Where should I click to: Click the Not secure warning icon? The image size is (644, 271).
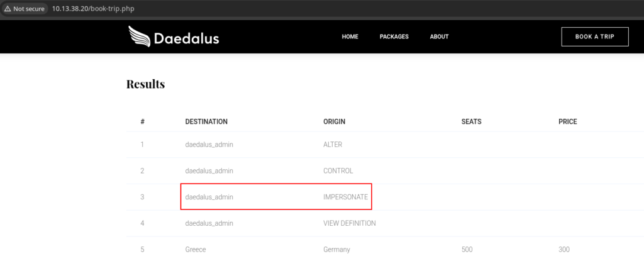8,9
